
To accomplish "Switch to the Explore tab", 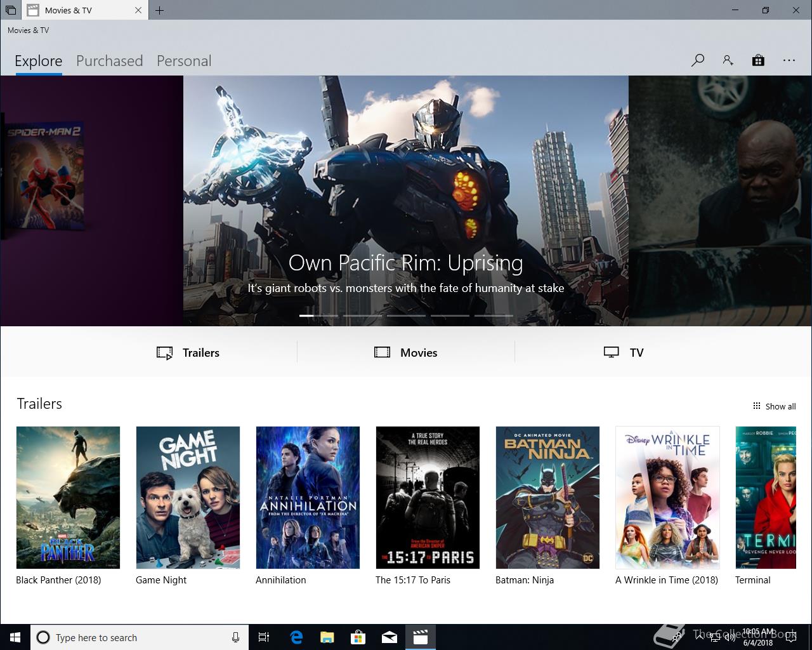I will 39,61.
